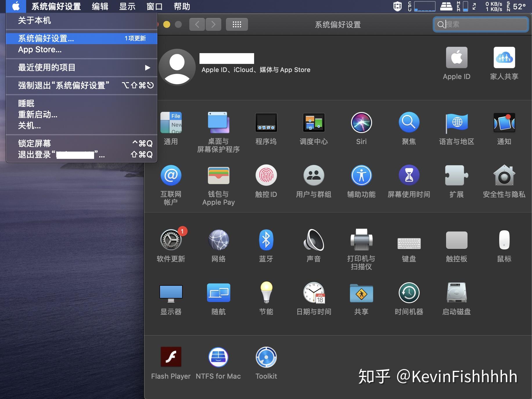Open the Flash Player preference icon
Viewport: 532px width, 399px height.
(171, 357)
